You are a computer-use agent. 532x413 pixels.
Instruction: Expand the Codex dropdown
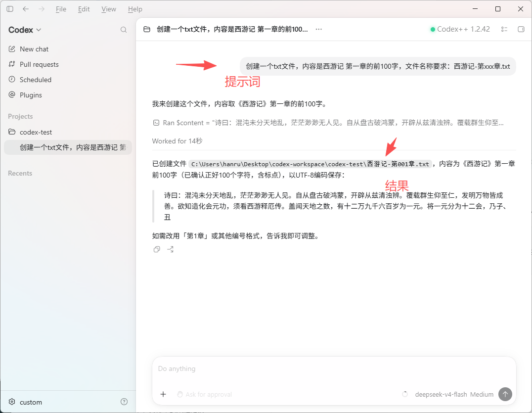coord(24,30)
